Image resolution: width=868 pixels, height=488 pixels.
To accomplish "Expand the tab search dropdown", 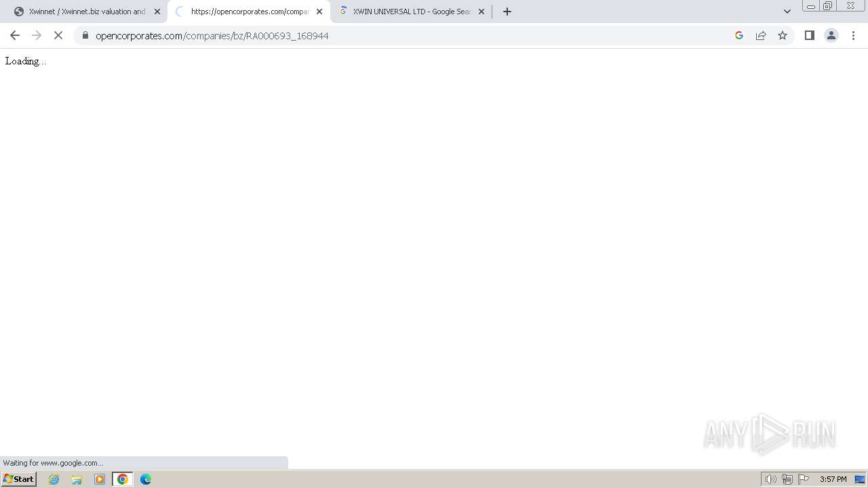I will pyautogui.click(x=787, y=12).
